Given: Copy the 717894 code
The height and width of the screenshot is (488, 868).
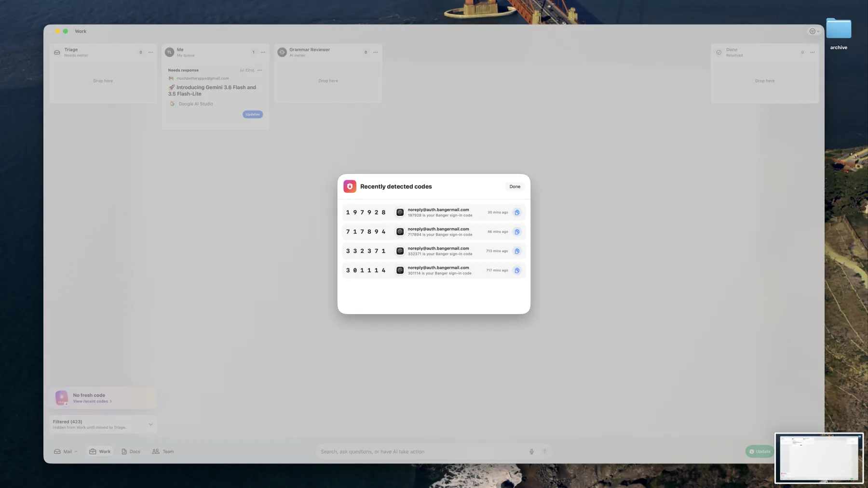Looking at the screenshot, I should click(517, 232).
